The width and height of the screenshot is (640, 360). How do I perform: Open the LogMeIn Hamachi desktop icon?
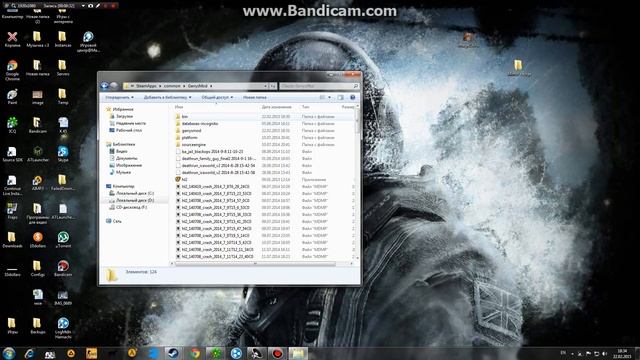(x=63, y=328)
